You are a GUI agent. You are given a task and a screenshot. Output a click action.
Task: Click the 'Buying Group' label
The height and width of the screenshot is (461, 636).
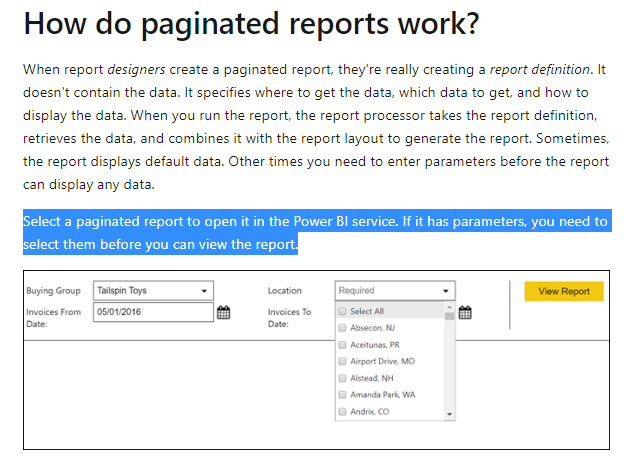(54, 291)
